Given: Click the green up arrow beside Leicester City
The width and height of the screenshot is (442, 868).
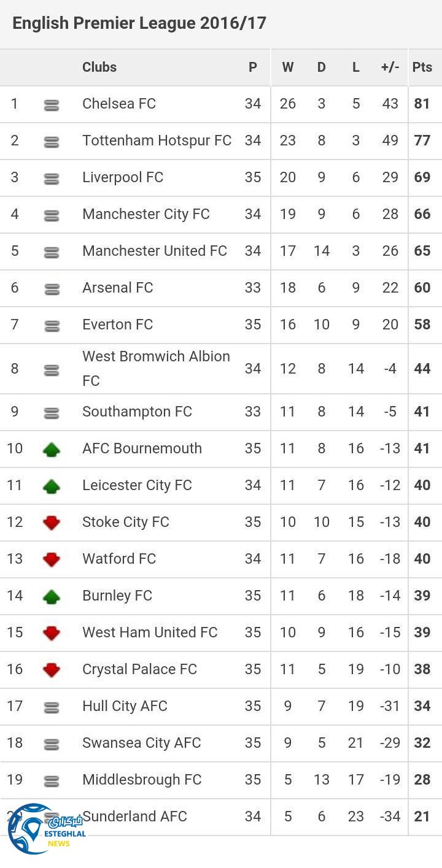Looking at the screenshot, I should tap(52, 486).
